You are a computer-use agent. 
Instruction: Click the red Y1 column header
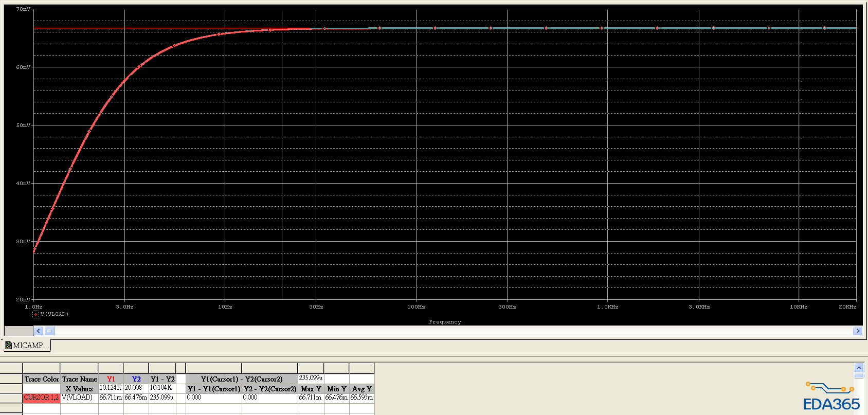click(x=111, y=379)
